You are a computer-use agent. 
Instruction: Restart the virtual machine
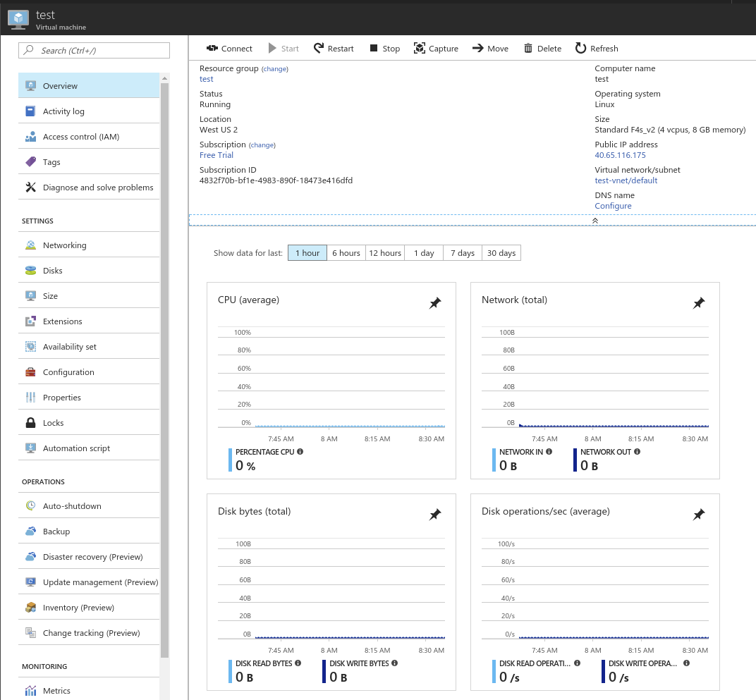[x=333, y=48]
